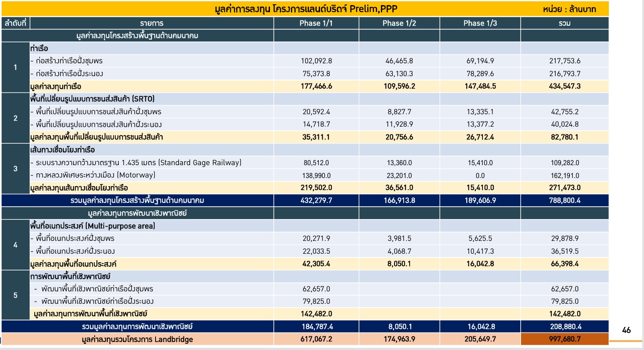Image resolution: width=644 pixels, height=350 pixels.
Task: Select the subtotal 66,398.4
Action: [565, 264]
